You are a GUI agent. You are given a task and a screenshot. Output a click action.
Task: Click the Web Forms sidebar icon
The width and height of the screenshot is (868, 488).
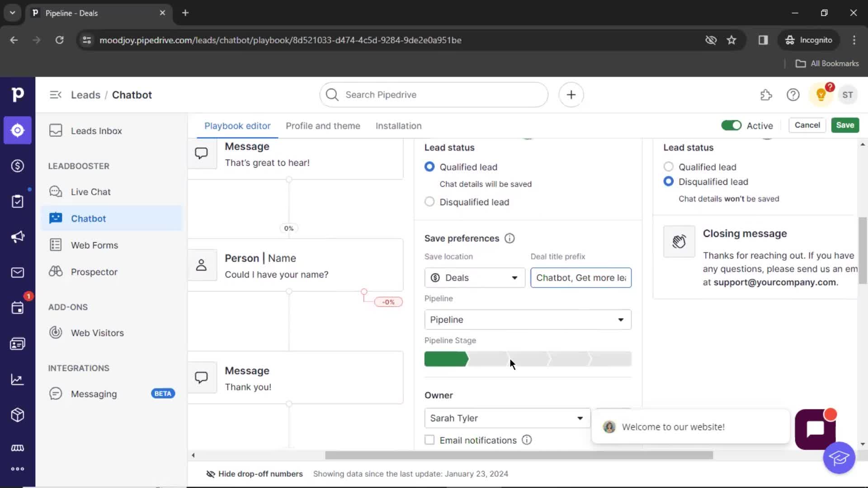(x=56, y=245)
